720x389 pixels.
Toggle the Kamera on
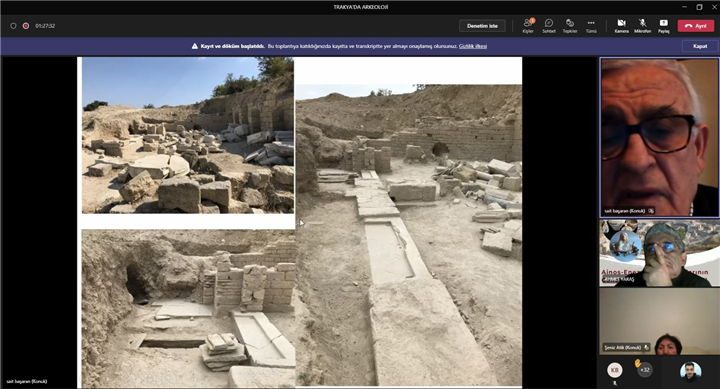pos(621,26)
